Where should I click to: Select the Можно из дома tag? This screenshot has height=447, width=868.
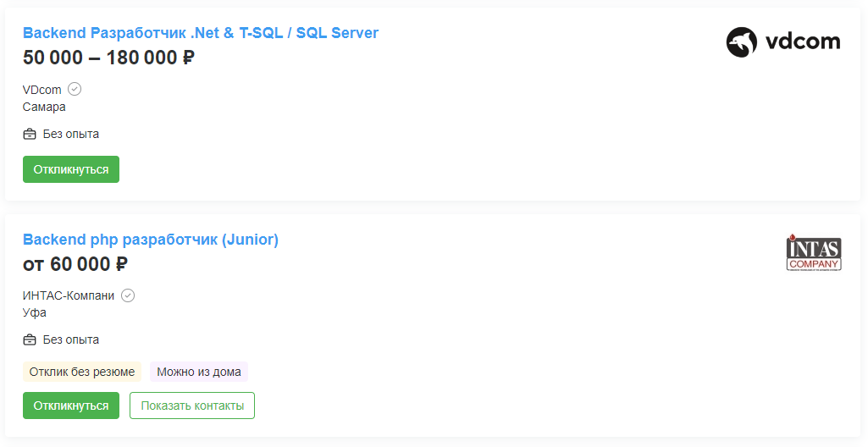(x=199, y=372)
